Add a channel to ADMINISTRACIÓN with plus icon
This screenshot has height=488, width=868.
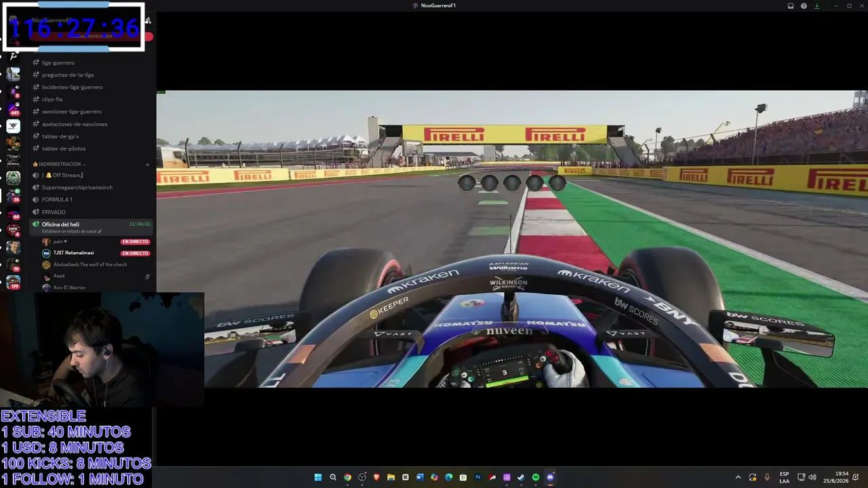(147, 164)
